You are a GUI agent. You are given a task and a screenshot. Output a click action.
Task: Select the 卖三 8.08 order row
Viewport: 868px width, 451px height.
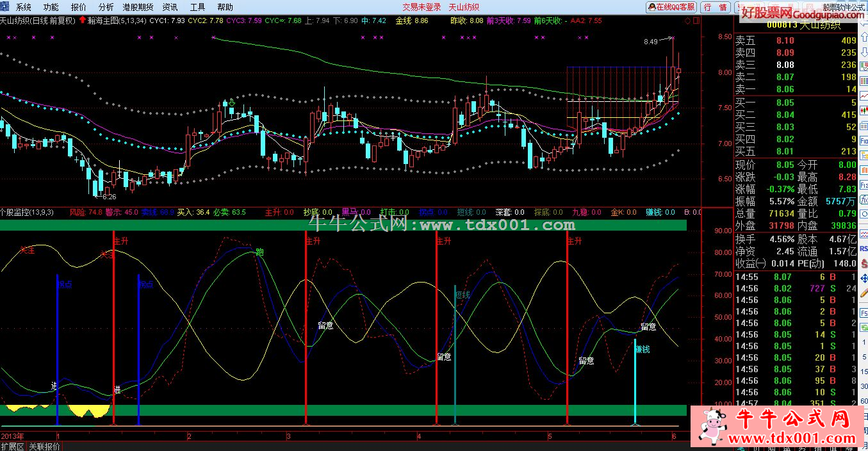point(796,65)
